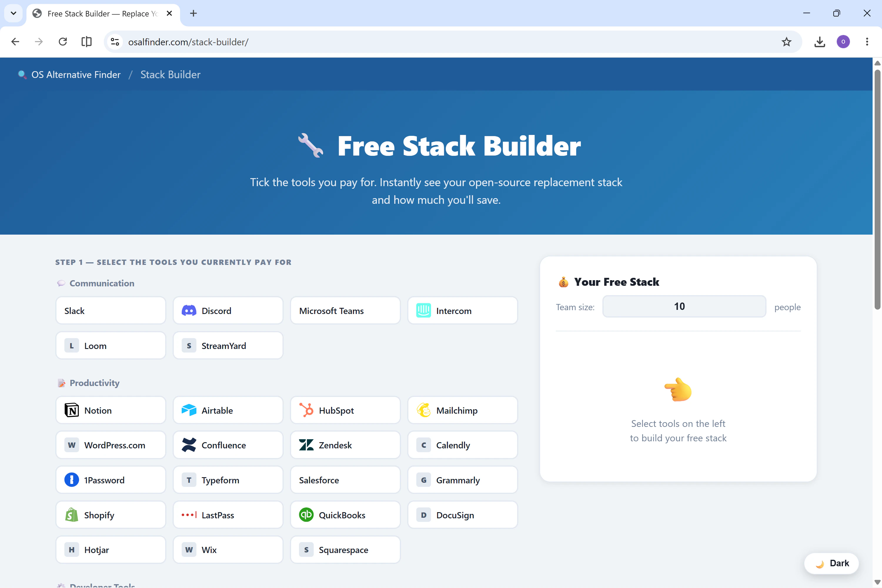
Task: Edit the Team size number field
Action: point(684,306)
